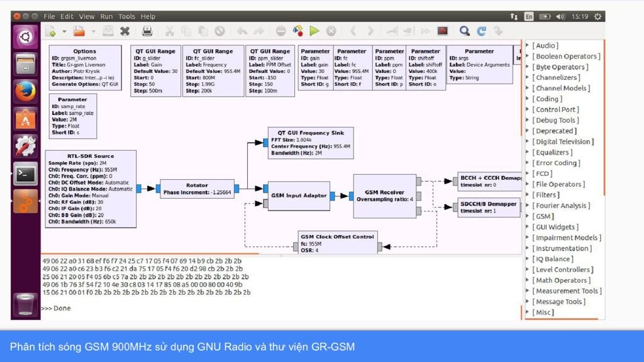Expand the [GSM] category

(528, 216)
